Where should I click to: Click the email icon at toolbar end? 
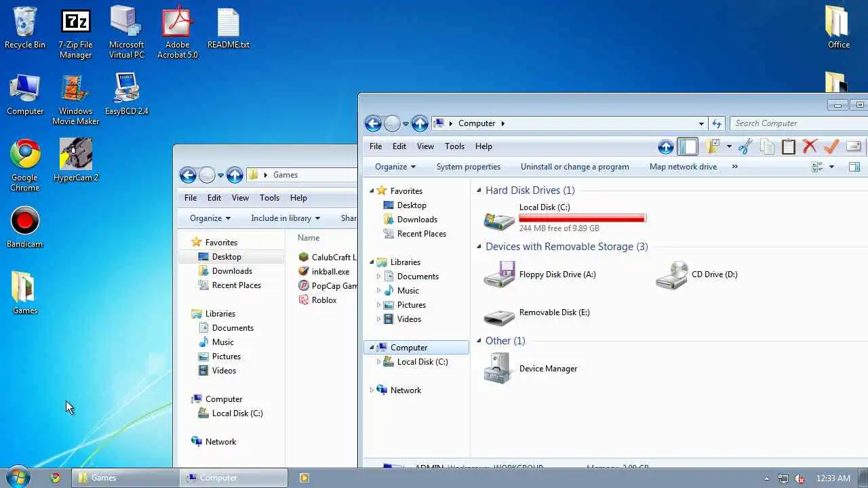click(x=854, y=146)
